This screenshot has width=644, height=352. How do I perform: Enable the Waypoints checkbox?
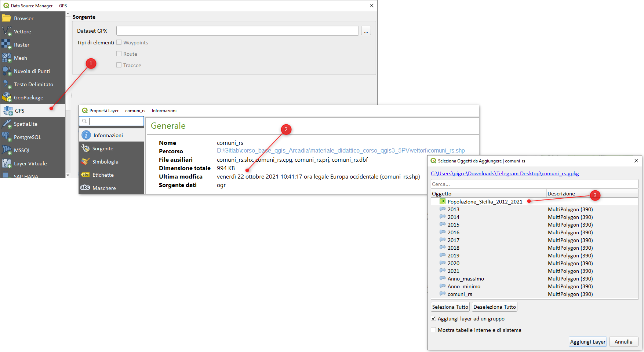[119, 43]
